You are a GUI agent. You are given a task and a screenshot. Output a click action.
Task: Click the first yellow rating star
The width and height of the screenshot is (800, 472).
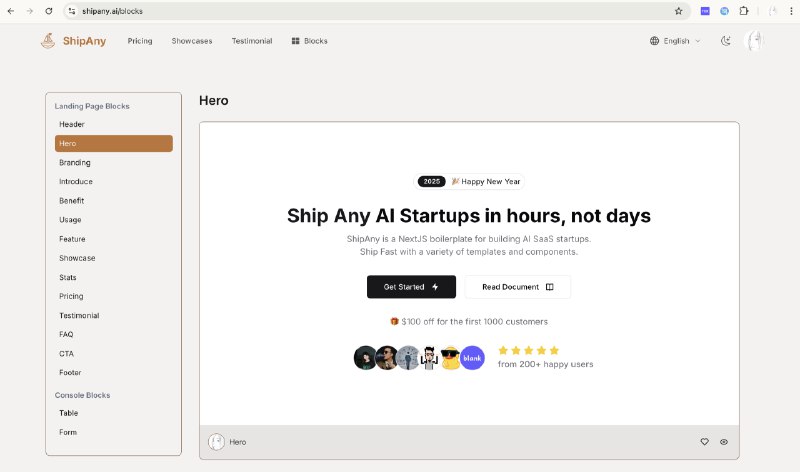[503, 350]
